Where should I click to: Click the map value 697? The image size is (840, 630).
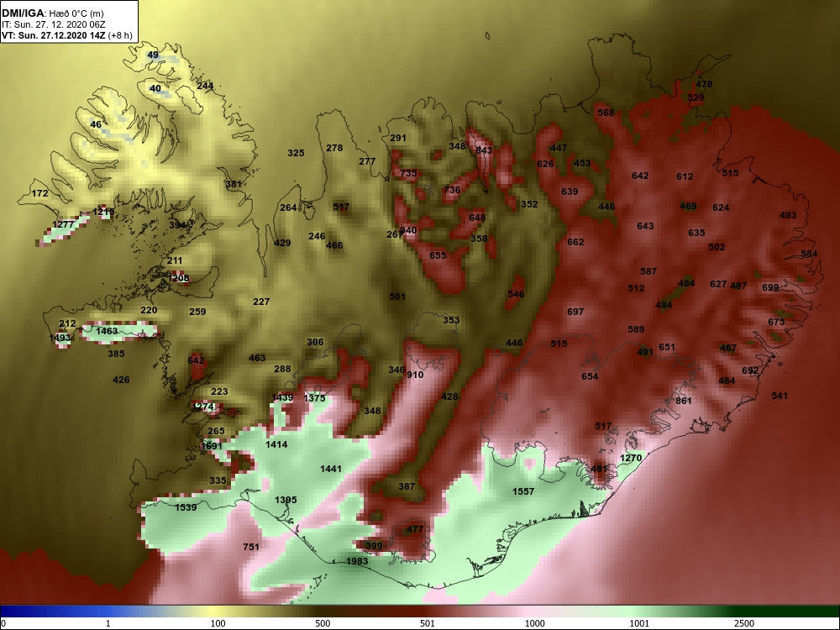tap(575, 312)
